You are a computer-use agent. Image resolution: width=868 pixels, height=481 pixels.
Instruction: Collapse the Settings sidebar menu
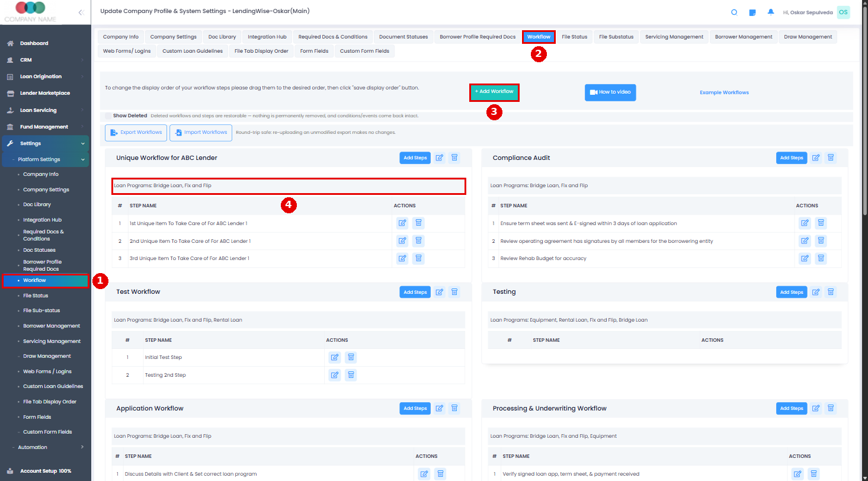(45, 143)
